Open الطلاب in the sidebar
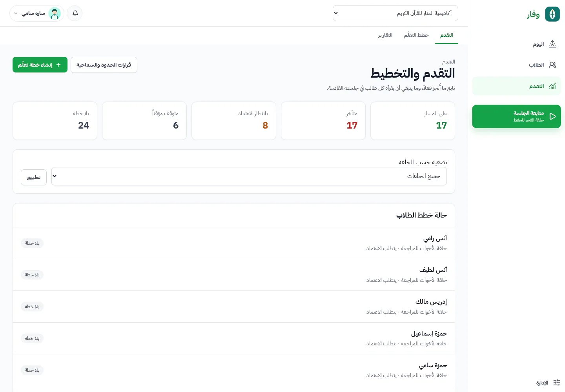The width and height of the screenshot is (565, 392). [x=516, y=65]
